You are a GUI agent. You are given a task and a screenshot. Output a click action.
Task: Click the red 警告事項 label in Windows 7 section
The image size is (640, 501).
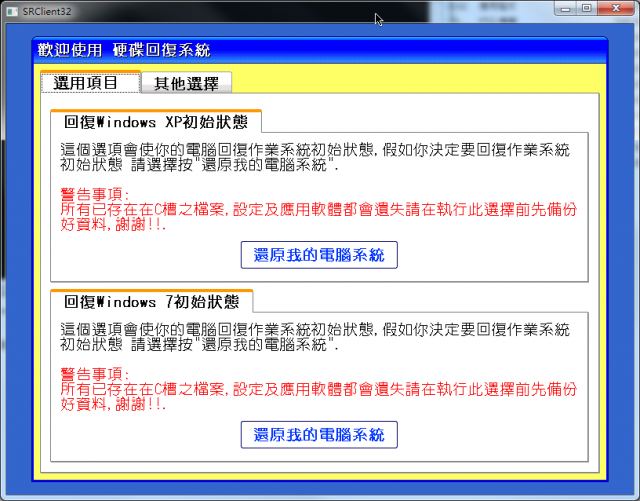(95, 374)
